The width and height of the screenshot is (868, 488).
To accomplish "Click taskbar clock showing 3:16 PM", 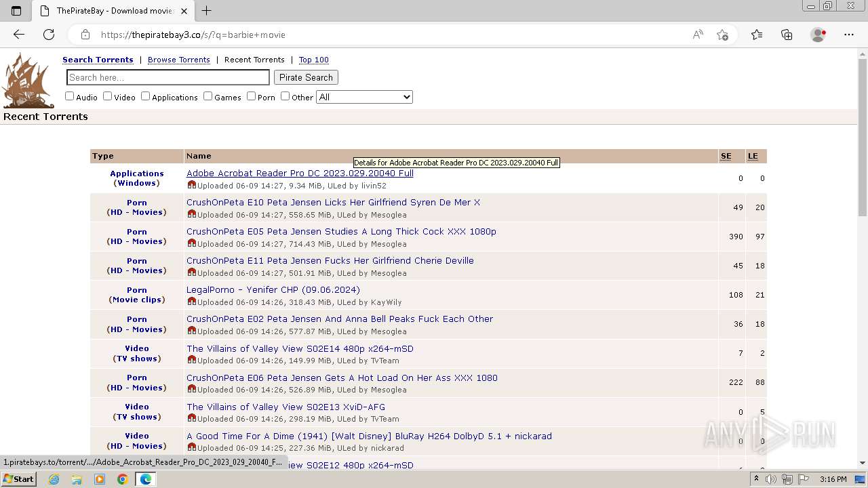I will [833, 479].
